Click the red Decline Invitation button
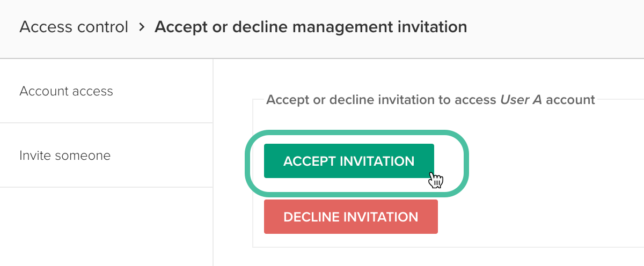The image size is (644, 266). (351, 217)
